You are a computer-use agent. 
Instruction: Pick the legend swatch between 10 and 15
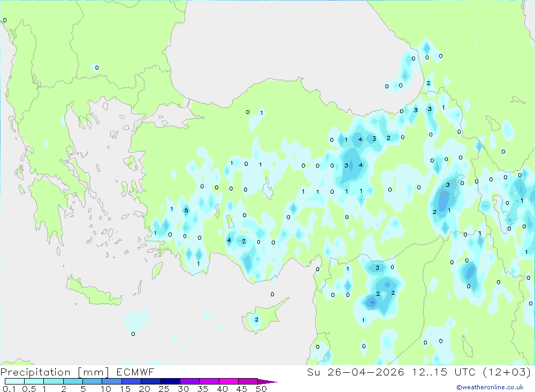pos(112,381)
